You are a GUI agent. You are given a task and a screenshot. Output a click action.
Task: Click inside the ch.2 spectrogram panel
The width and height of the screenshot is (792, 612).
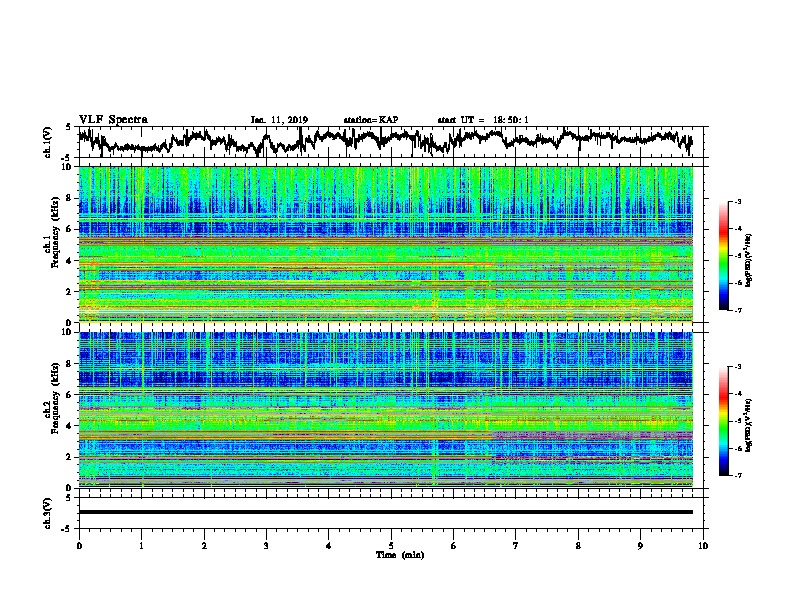(x=385, y=410)
